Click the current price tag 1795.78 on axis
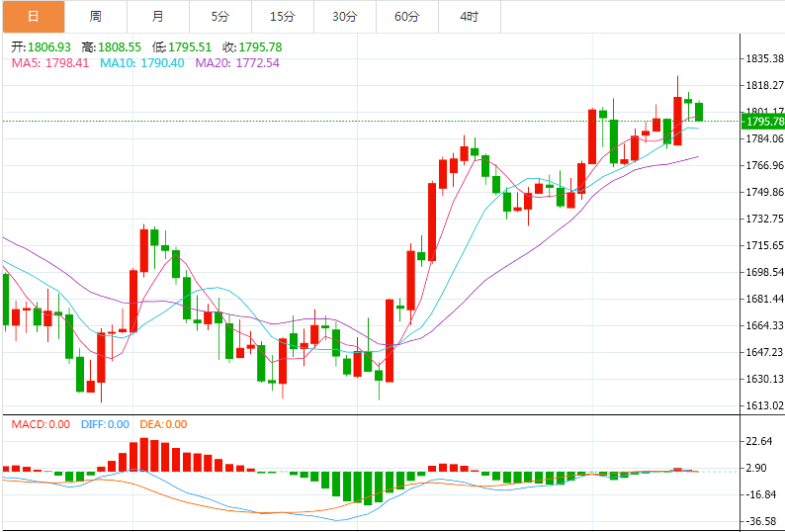This screenshot has width=785, height=532. click(x=763, y=122)
